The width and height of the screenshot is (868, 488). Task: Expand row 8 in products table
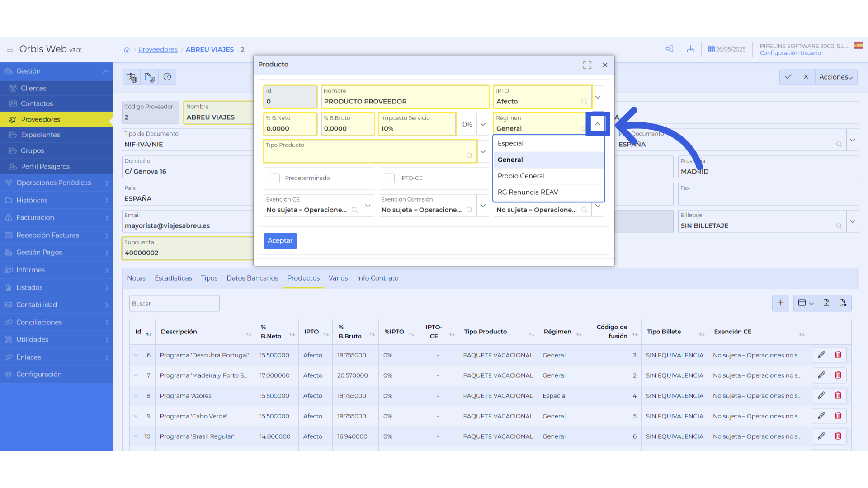[136, 395]
